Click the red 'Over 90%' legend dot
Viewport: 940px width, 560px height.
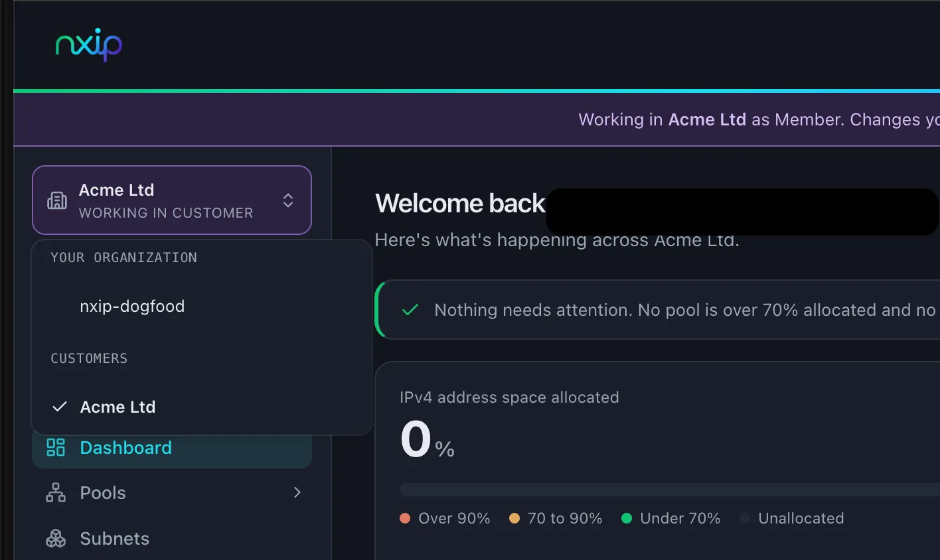[x=405, y=518]
